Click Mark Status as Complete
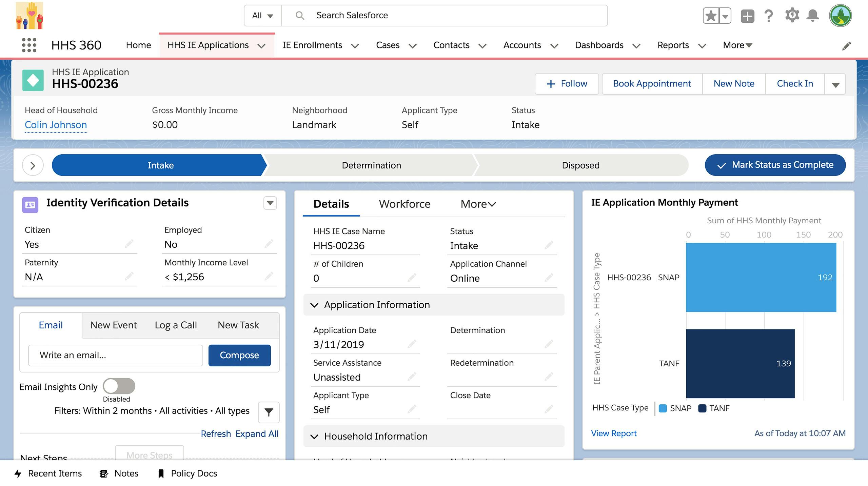This screenshot has width=868, height=486. pos(775,165)
